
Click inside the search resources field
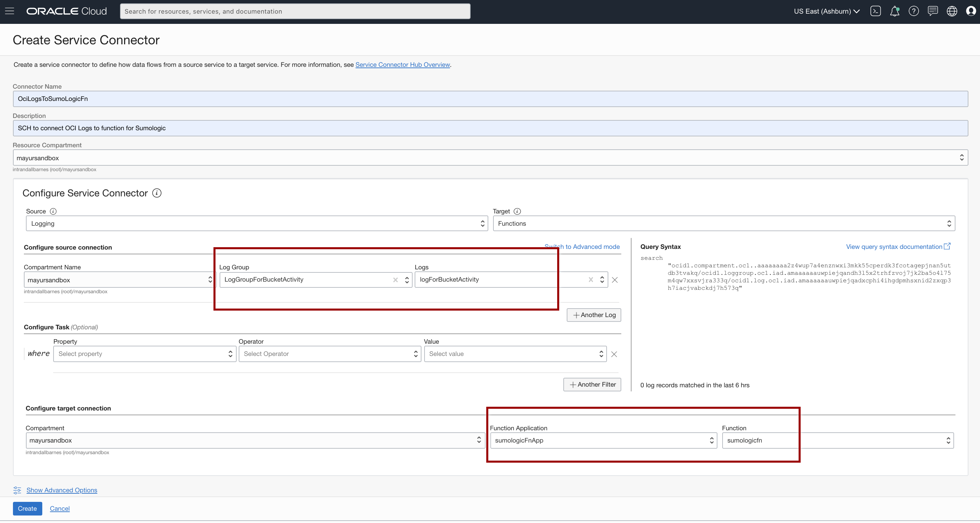pos(295,11)
